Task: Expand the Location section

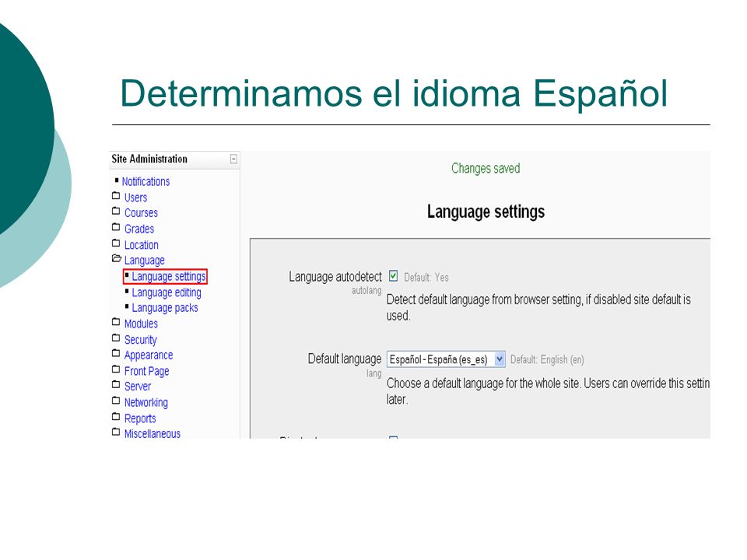Action: (x=142, y=245)
